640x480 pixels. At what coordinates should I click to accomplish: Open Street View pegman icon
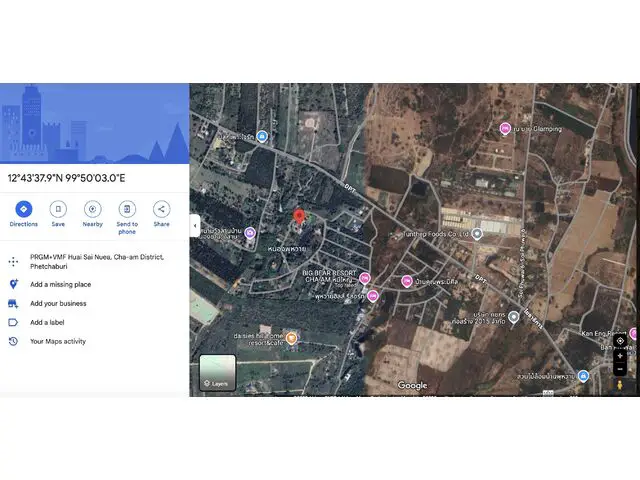point(620,384)
